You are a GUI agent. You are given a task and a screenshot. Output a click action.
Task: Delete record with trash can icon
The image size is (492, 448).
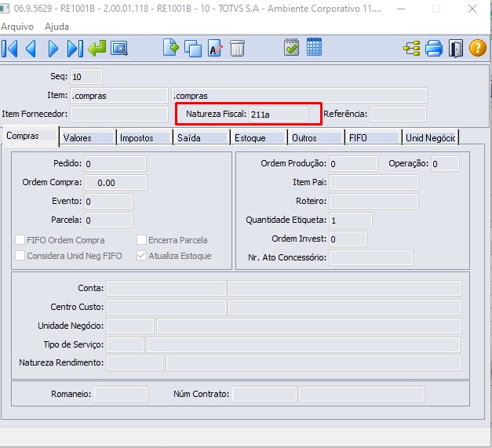tap(237, 48)
